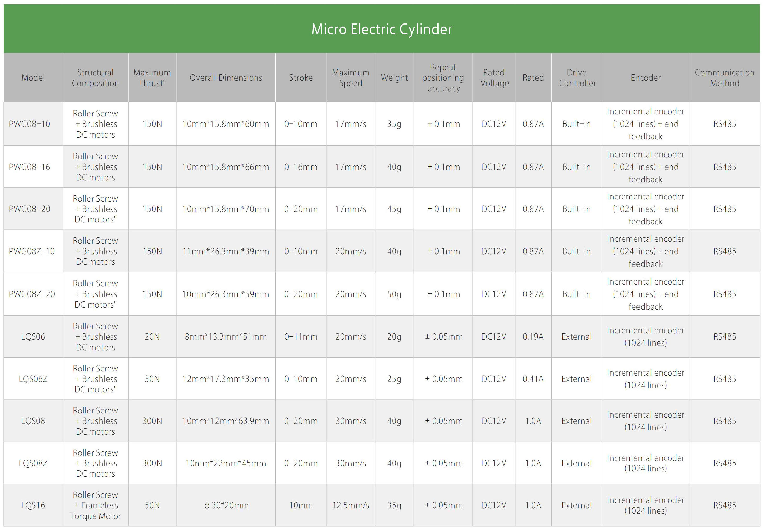Click the PWG08-16 model name

[29, 167]
